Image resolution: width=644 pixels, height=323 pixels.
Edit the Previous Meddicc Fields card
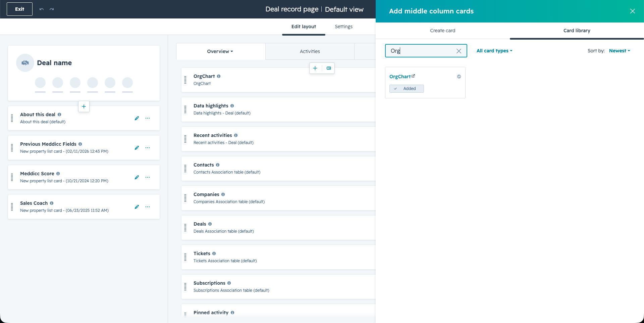pos(137,148)
